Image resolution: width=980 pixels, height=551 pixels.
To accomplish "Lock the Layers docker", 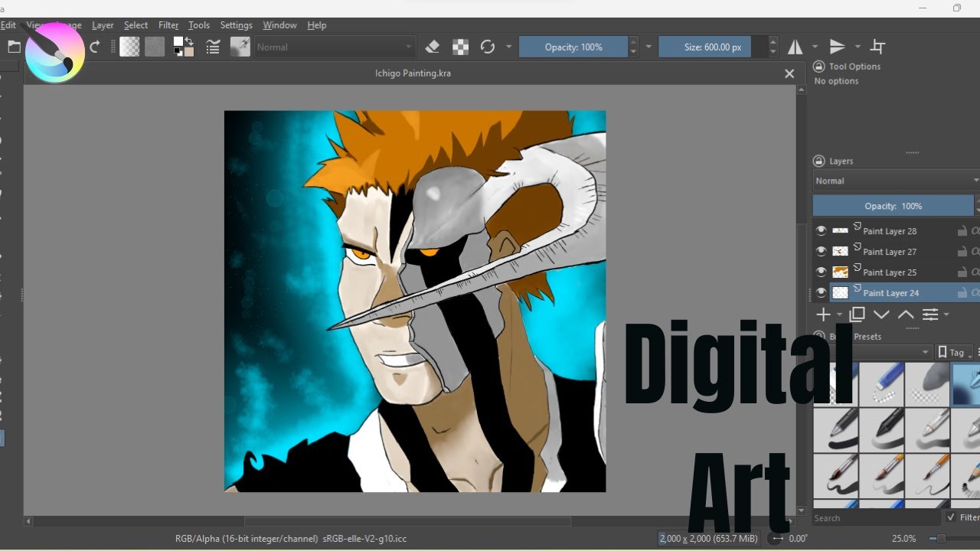I will pos(818,161).
